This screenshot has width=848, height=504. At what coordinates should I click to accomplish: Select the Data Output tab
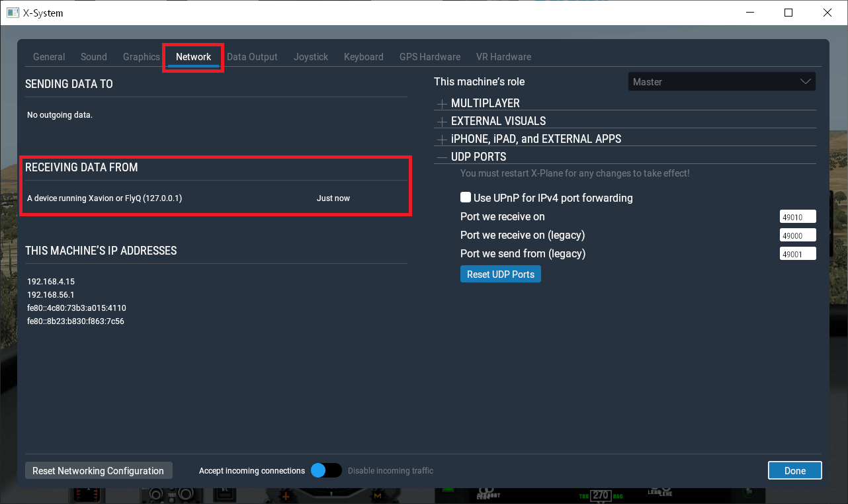(x=252, y=57)
